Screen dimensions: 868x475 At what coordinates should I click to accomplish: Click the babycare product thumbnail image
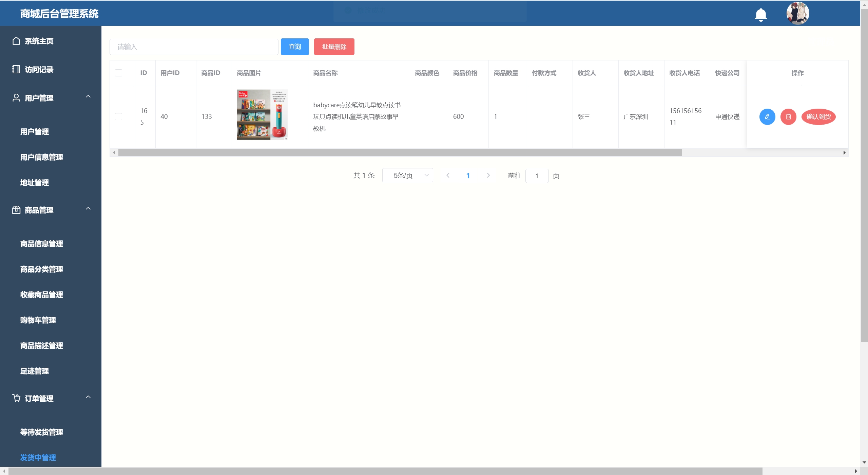pyautogui.click(x=262, y=115)
